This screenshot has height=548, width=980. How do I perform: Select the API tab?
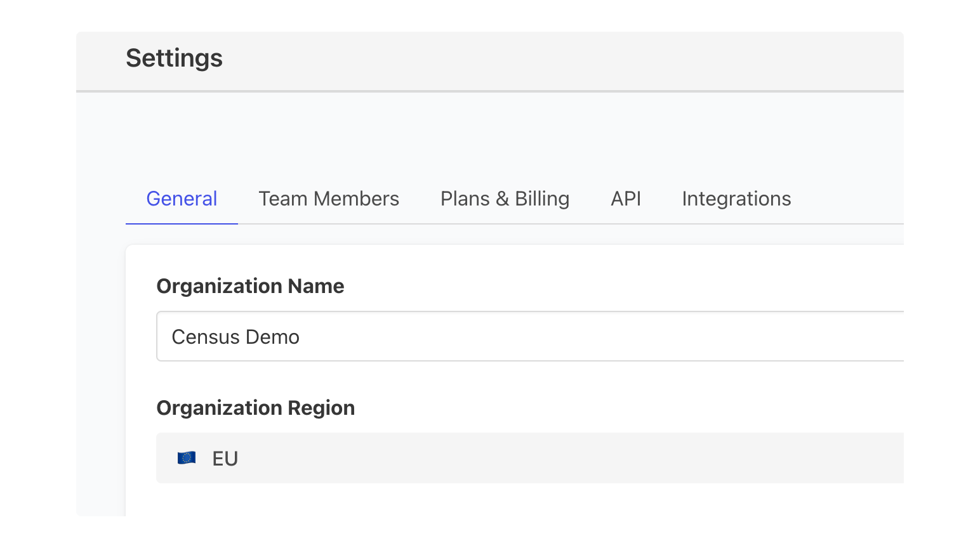(x=625, y=199)
